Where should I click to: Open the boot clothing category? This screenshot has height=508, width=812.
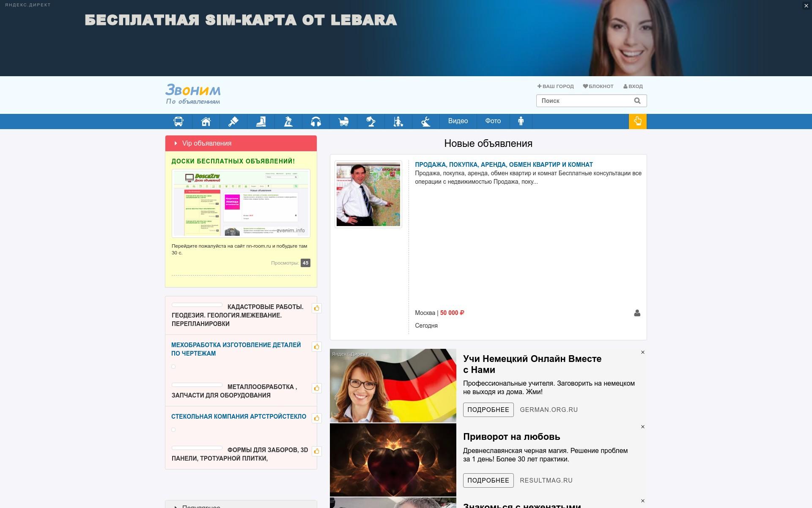(x=261, y=121)
